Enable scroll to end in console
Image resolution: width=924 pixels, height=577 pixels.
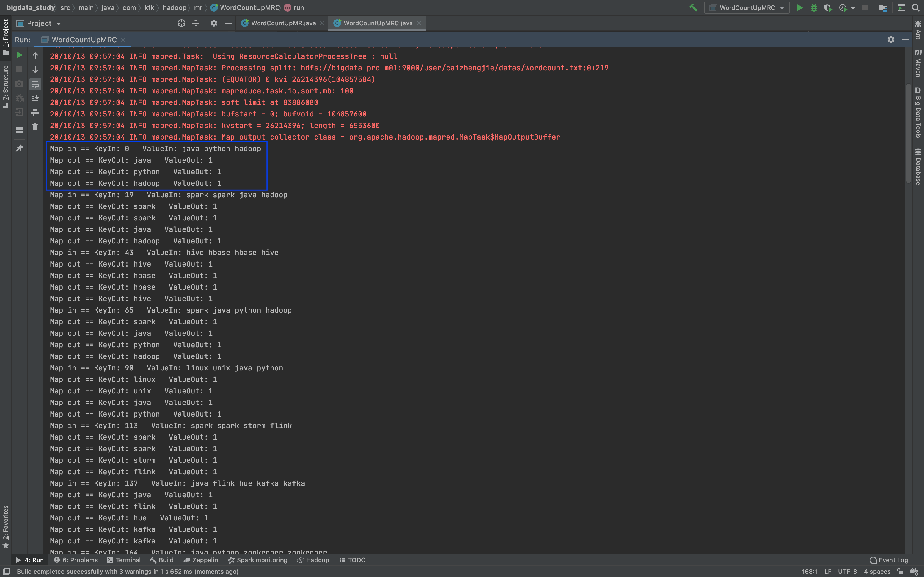click(35, 98)
